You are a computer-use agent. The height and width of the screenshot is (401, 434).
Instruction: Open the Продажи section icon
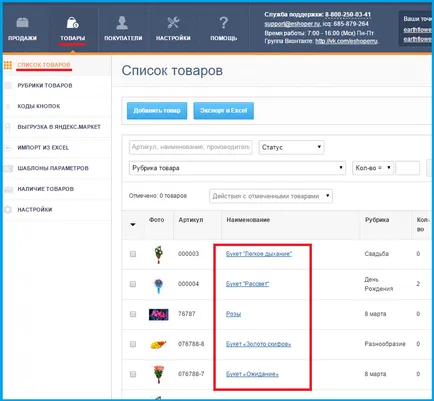tap(22, 23)
